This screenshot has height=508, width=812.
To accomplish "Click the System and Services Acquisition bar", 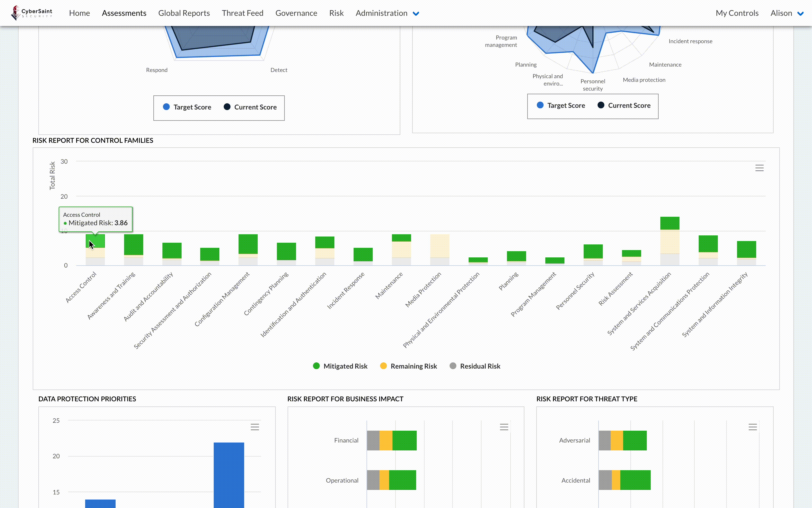I will (x=670, y=241).
